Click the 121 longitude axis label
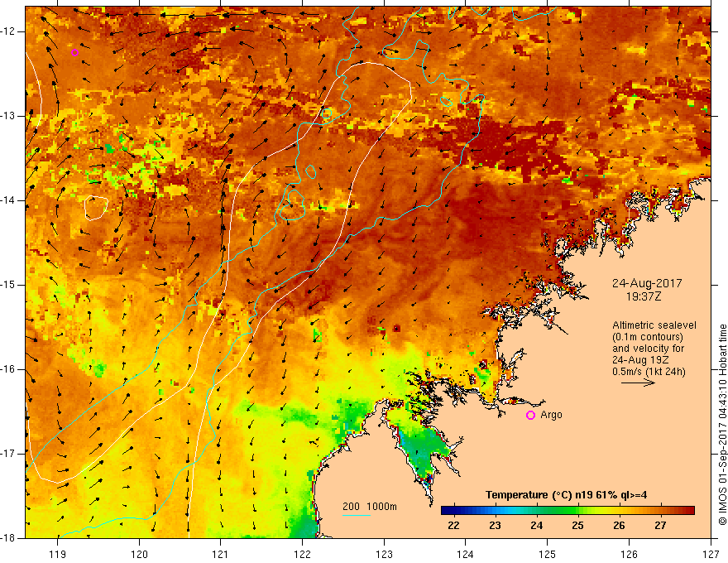This screenshot has height=563, width=728. pos(221,554)
